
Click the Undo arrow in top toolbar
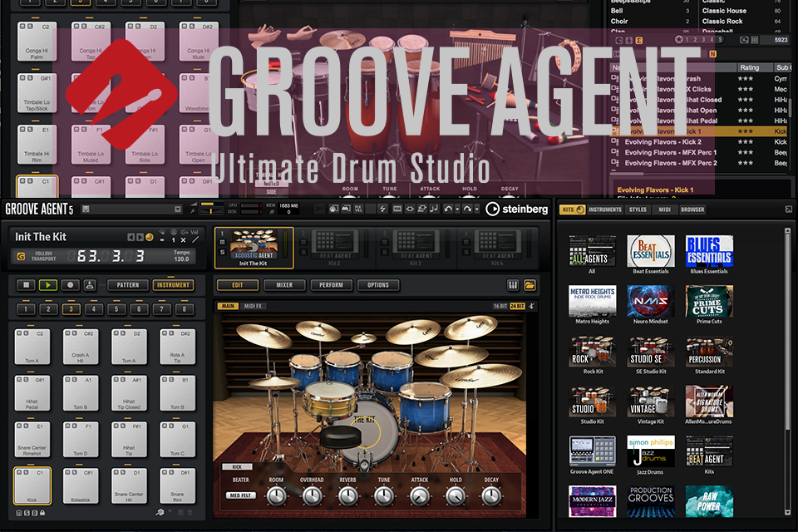coord(447,209)
